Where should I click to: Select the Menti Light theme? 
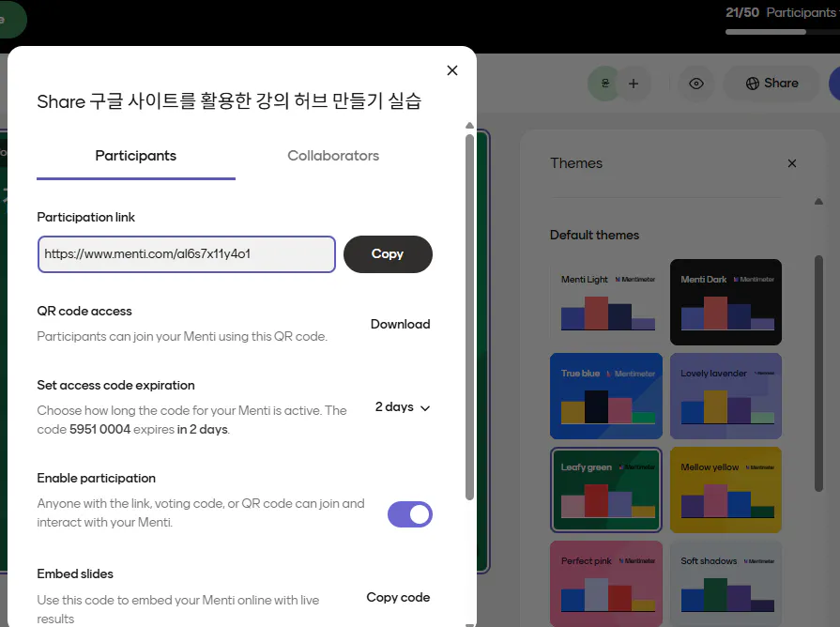click(605, 302)
